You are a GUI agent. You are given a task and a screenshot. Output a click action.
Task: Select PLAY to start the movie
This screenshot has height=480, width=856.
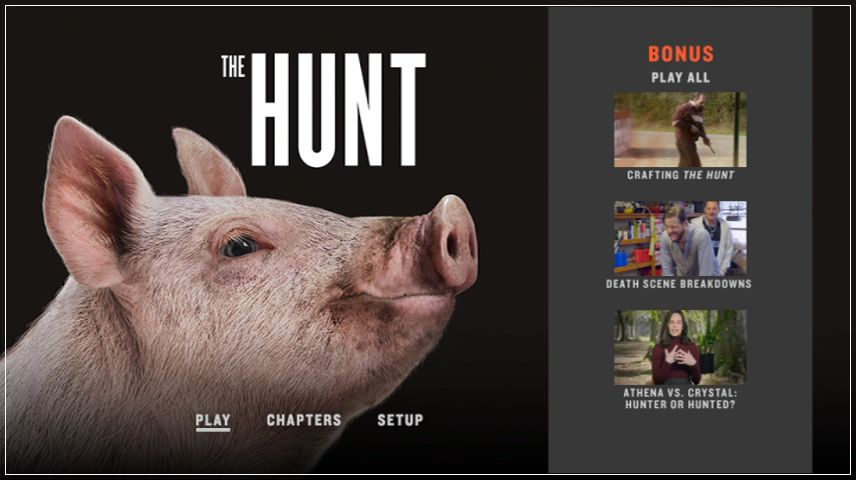click(212, 420)
